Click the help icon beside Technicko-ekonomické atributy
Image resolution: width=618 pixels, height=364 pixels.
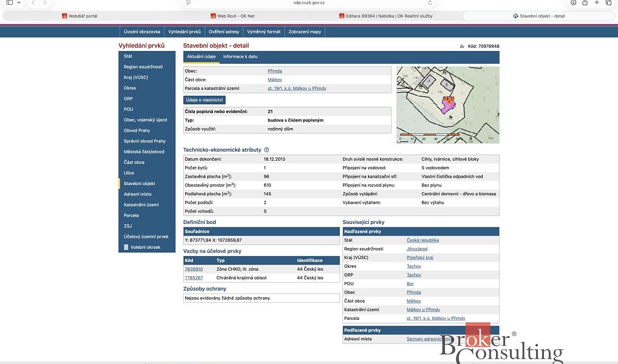[x=267, y=150]
